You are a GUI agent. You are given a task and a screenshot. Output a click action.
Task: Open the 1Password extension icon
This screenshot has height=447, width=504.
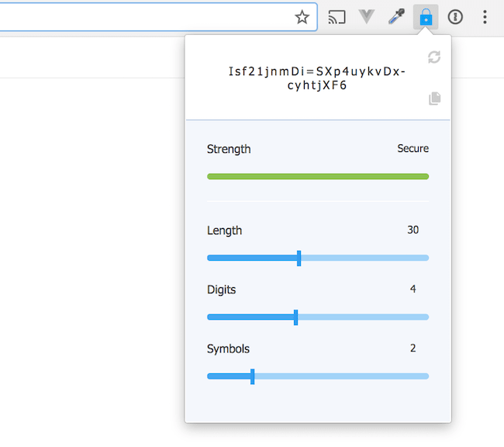pyautogui.click(x=455, y=17)
